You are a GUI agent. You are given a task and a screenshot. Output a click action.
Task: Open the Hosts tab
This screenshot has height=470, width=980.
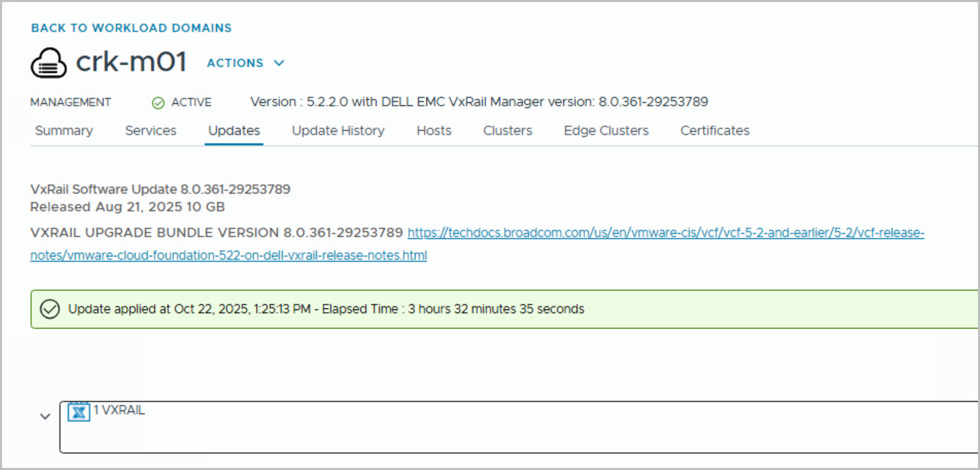434,131
